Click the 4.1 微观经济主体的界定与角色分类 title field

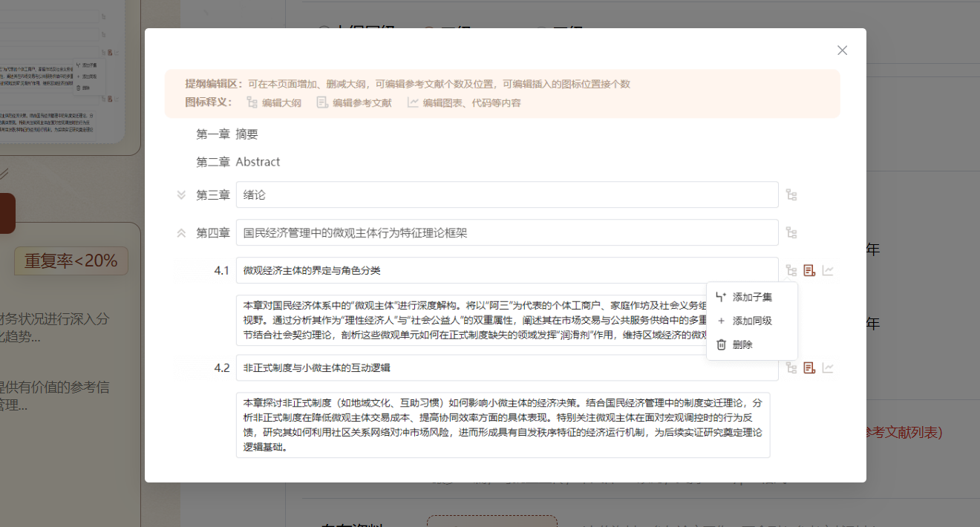(507, 270)
